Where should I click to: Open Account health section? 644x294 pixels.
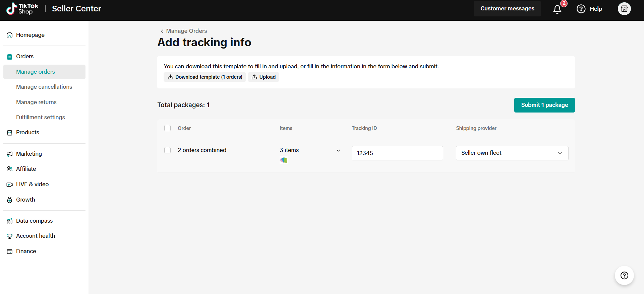click(35, 236)
